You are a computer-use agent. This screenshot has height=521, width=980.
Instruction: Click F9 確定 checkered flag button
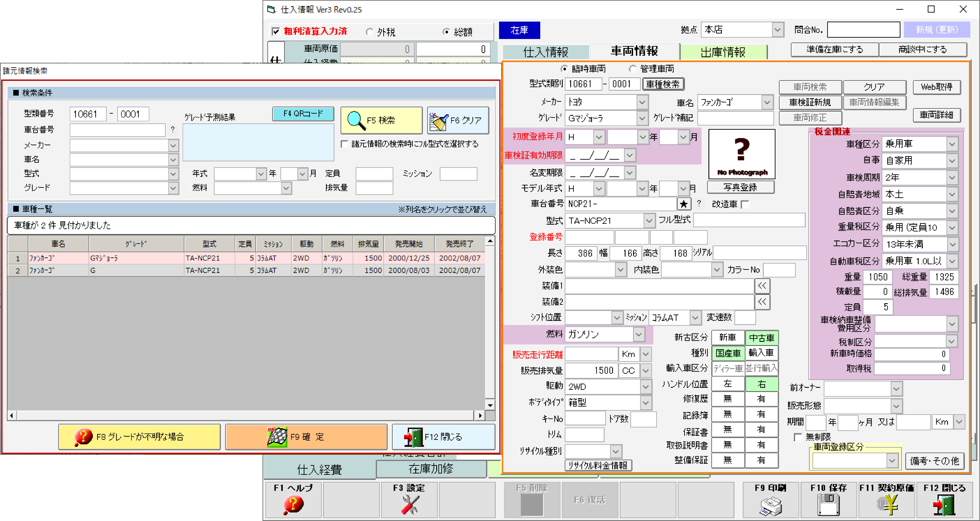(306, 437)
